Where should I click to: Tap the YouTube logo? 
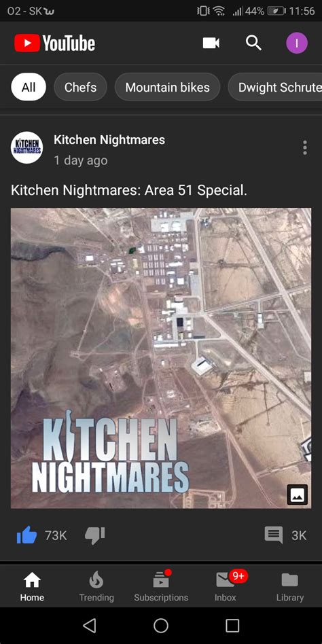54,43
